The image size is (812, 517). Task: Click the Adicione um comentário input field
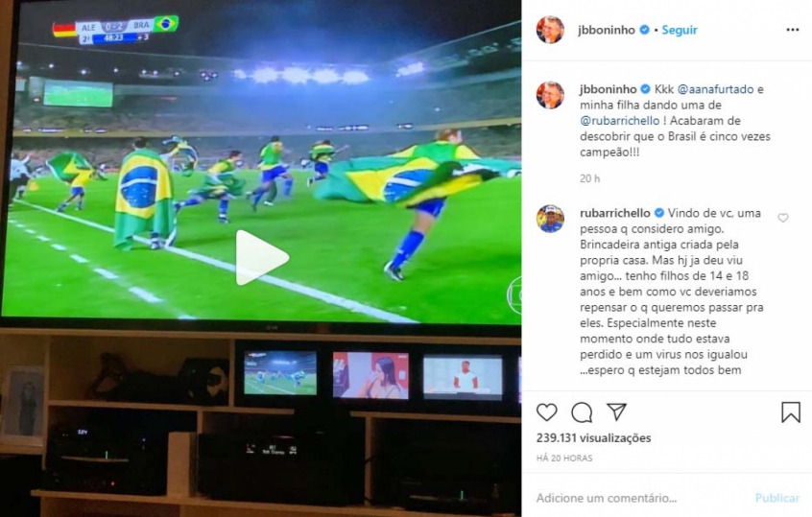tap(639, 498)
